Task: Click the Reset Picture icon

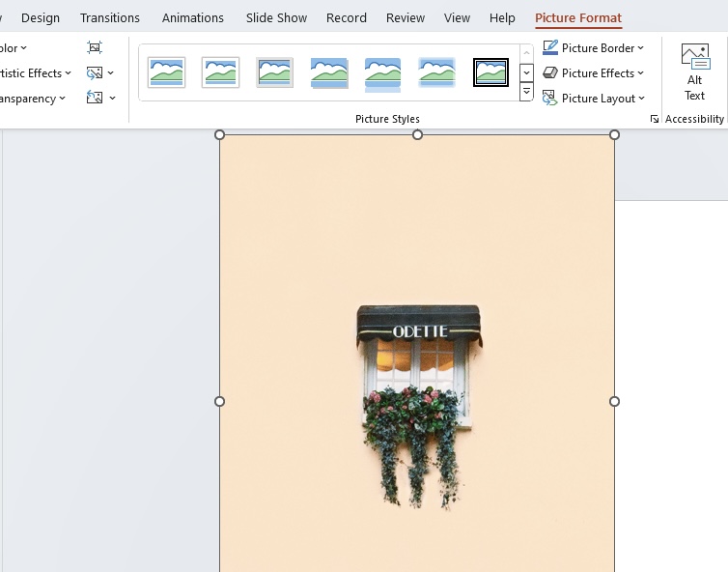Action: tap(95, 98)
